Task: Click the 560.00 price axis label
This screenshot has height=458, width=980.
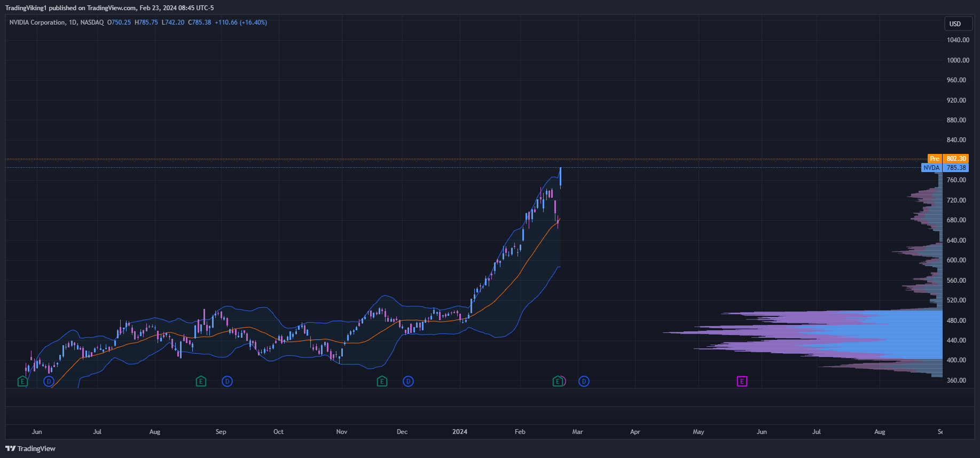Action: (957, 281)
